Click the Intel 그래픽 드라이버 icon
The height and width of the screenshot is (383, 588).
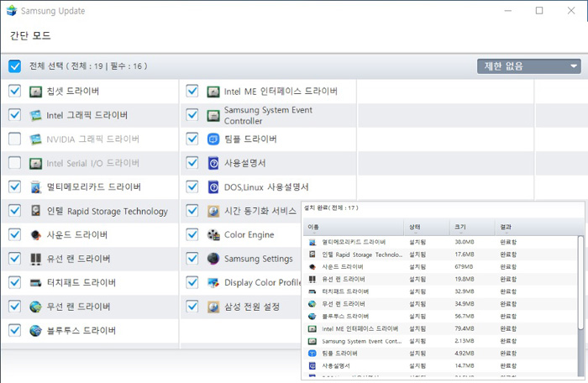[x=35, y=115]
